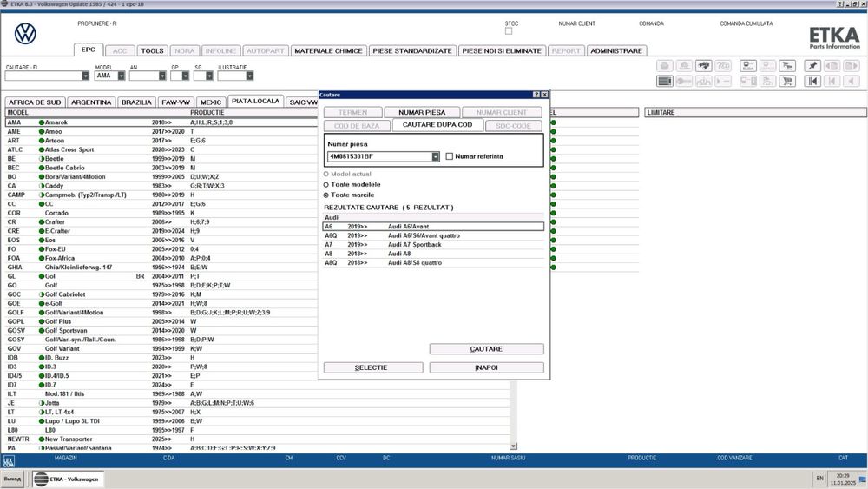This screenshot has width=868, height=489.
Task: Click the LIMITARE column header
Action: tap(755, 112)
